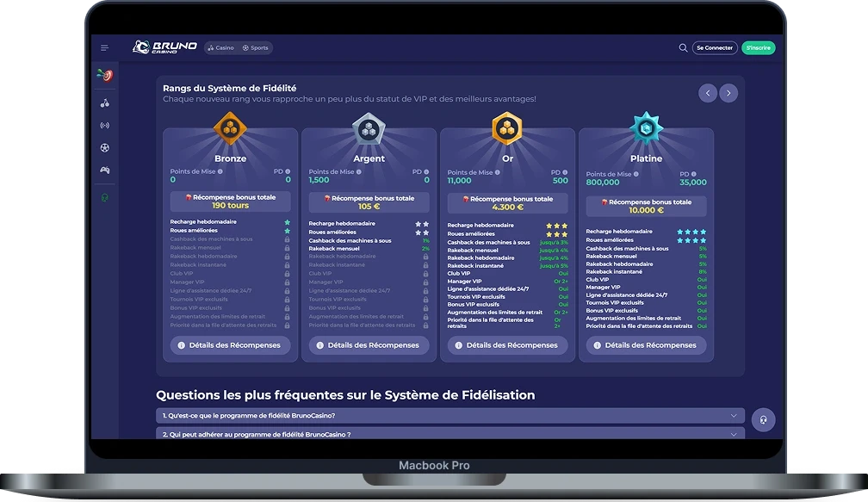Click the Se Connecter button
Image resolution: width=868 pixels, height=502 pixels.
tap(715, 48)
